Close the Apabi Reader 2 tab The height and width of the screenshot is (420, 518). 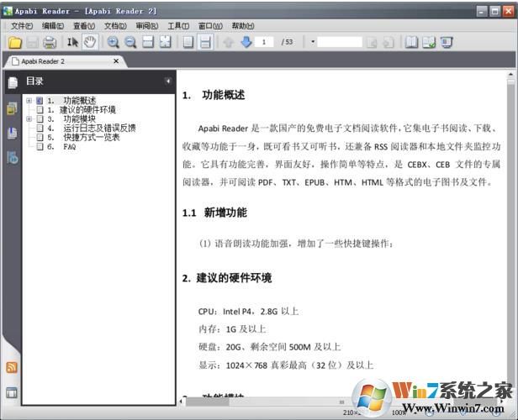pyautogui.click(x=116, y=61)
